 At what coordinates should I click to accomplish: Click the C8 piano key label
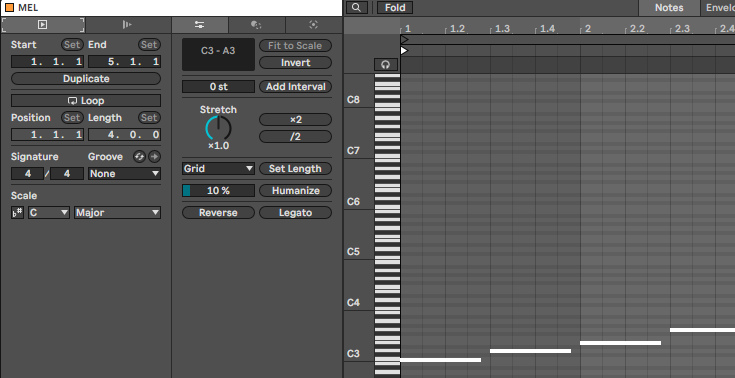tap(353, 99)
